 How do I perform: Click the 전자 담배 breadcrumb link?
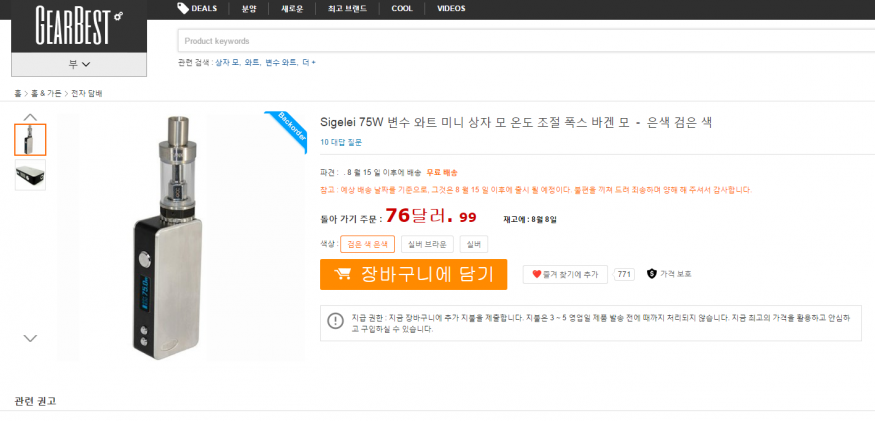pyautogui.click(x=86, y=93)
